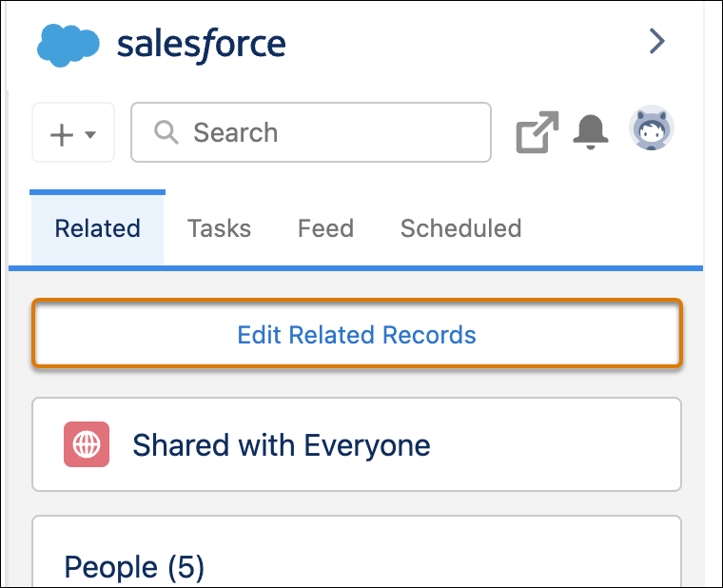Click the small caret beside the plus
723x588 pixels.
click(90, 135)
